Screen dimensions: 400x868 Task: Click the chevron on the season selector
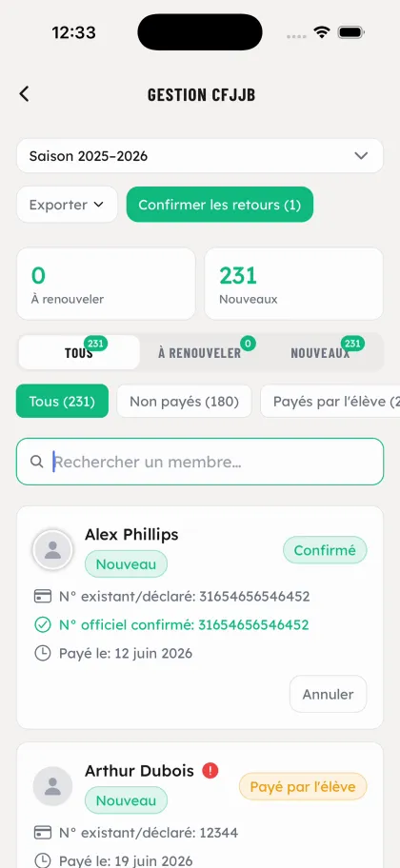pos(361,155)
